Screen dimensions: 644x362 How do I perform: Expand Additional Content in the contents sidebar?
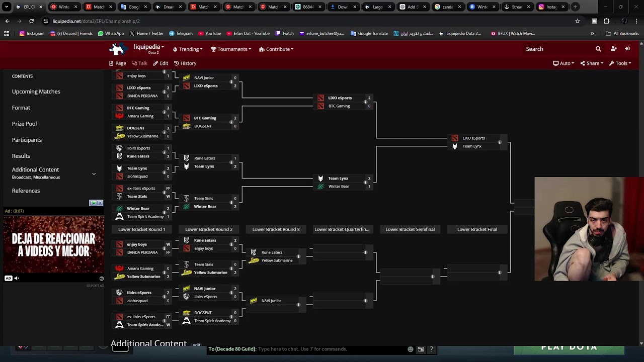[x=94, y=173]
